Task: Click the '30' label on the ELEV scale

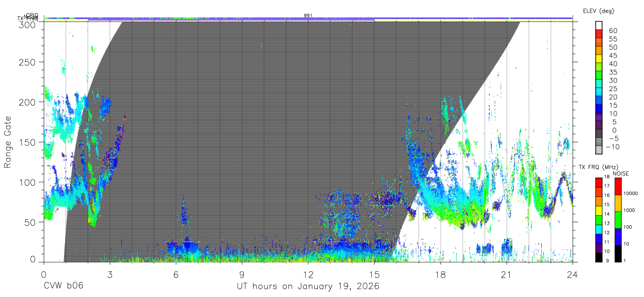Action: [x=613, y=80]
